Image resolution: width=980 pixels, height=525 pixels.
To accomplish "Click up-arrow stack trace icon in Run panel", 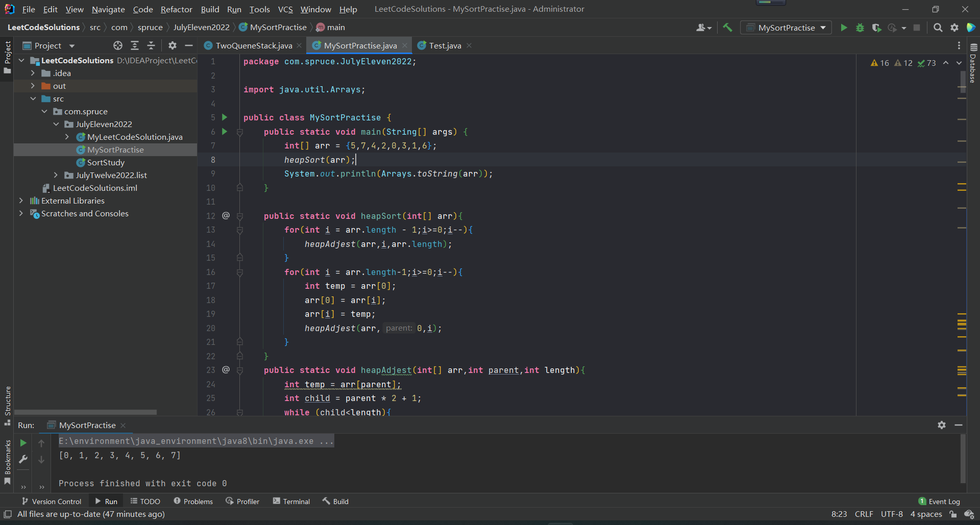I will point(41,443).
